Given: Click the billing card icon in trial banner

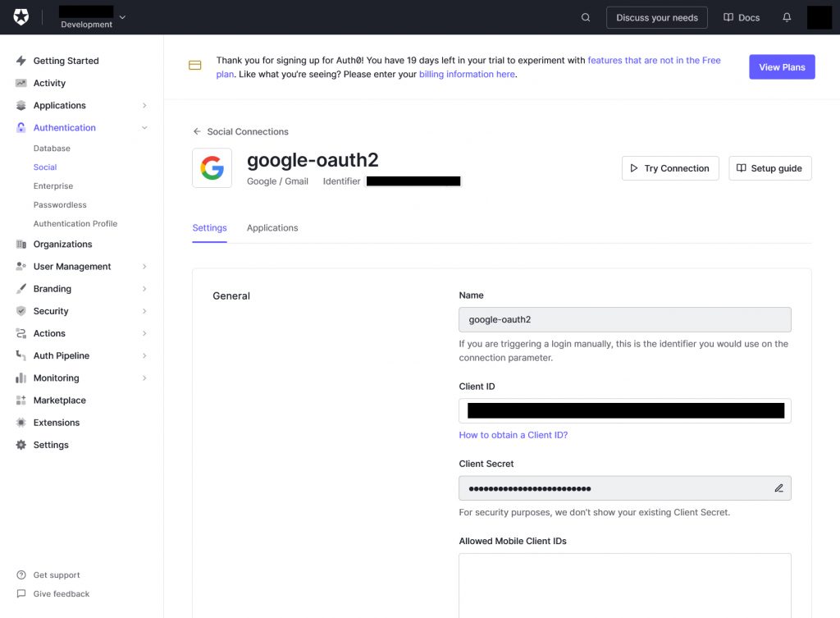Looking at the screenshot, I should [x=195, y=66].
